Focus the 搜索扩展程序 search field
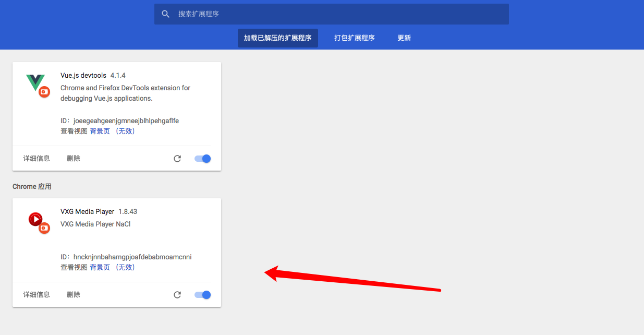644x335 pixels. [x=334, y=14]
